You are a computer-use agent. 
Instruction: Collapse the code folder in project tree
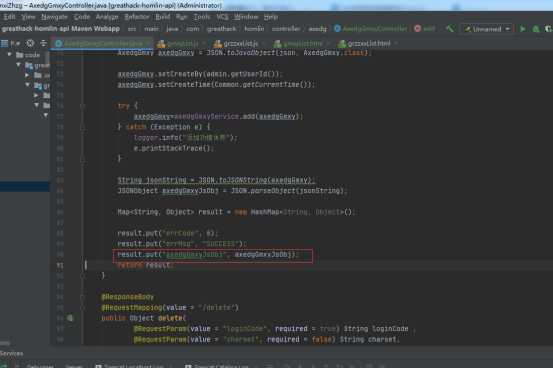(x=10, y=55)
